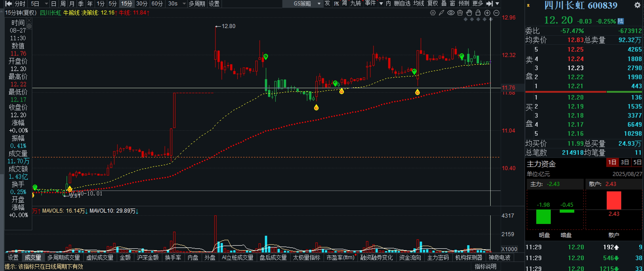Select the 15分 period tab
Screen dimensions: 644x271
126,4
